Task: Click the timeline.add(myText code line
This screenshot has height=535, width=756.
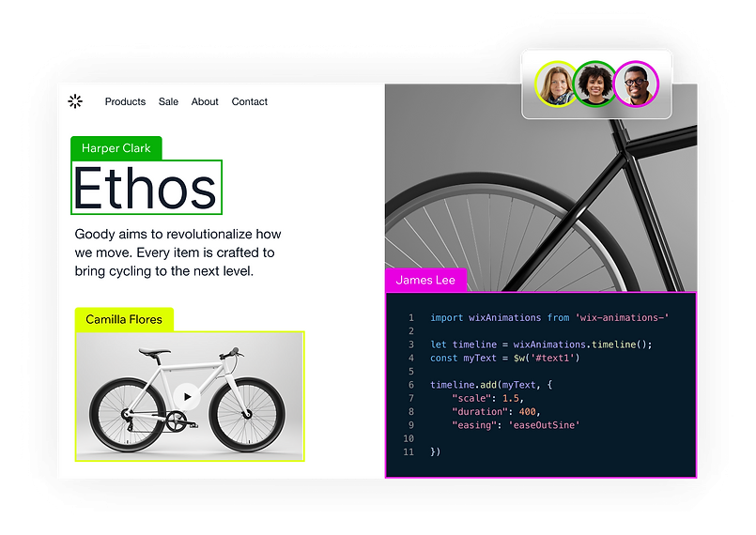Action: (491, 385)
